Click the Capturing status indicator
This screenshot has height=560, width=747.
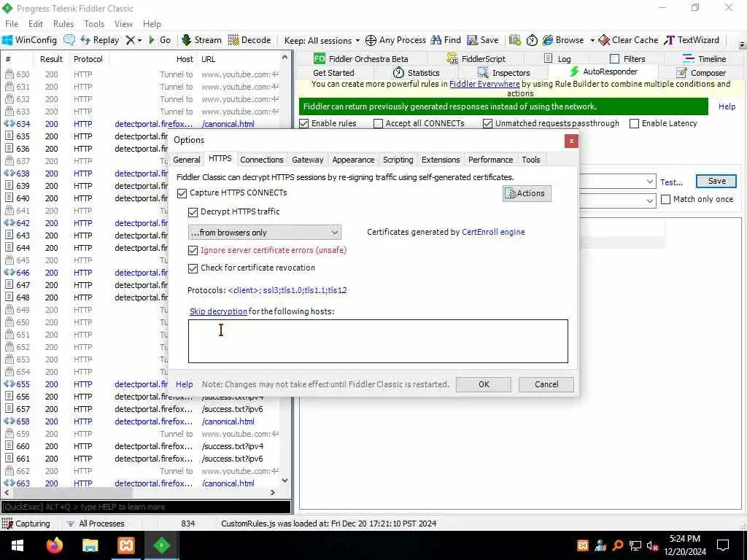[26, 524]
